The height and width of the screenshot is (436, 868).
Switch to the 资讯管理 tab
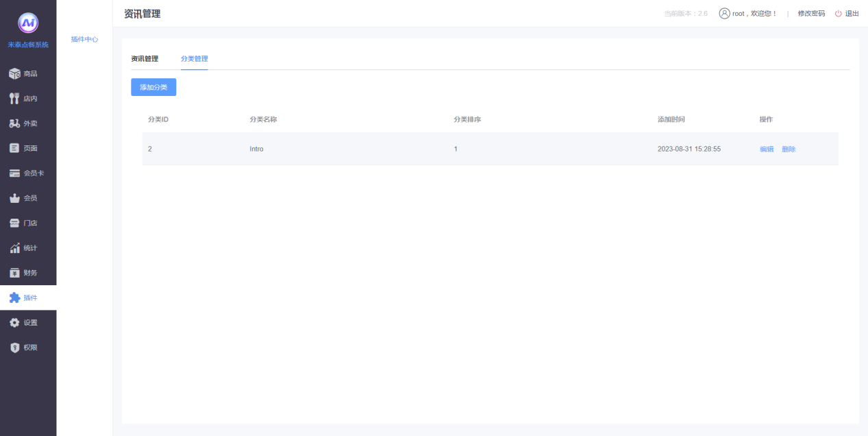(145, 59)
